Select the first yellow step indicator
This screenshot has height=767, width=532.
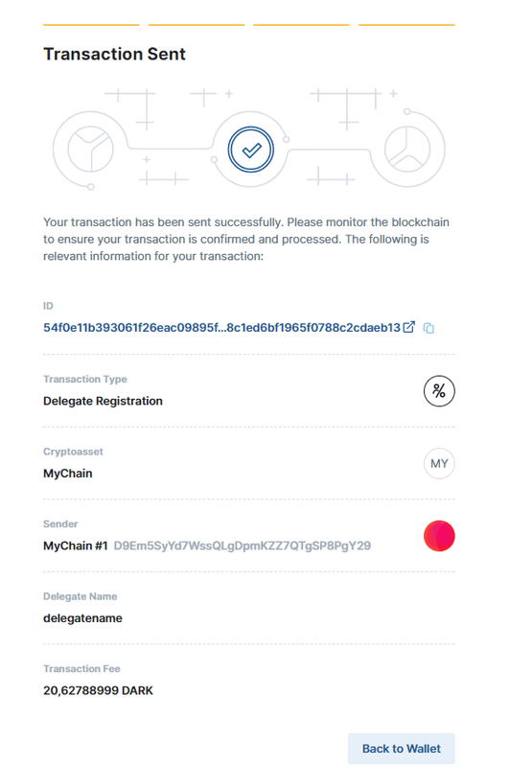(x=91, y=25)
